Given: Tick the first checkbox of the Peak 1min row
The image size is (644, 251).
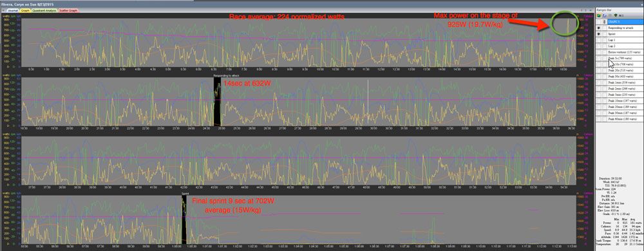Looking at the screenshot, I should coord(598,82).
